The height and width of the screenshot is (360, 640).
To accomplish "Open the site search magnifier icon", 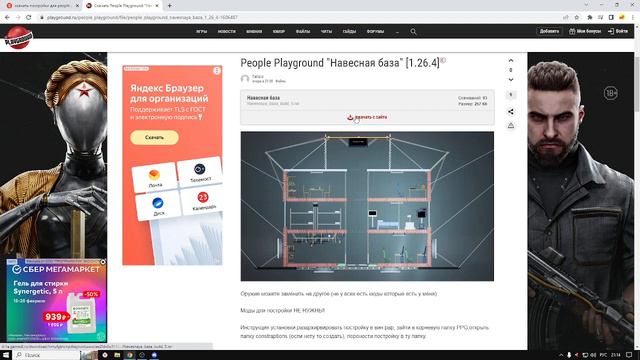I will tap(413, 31).
